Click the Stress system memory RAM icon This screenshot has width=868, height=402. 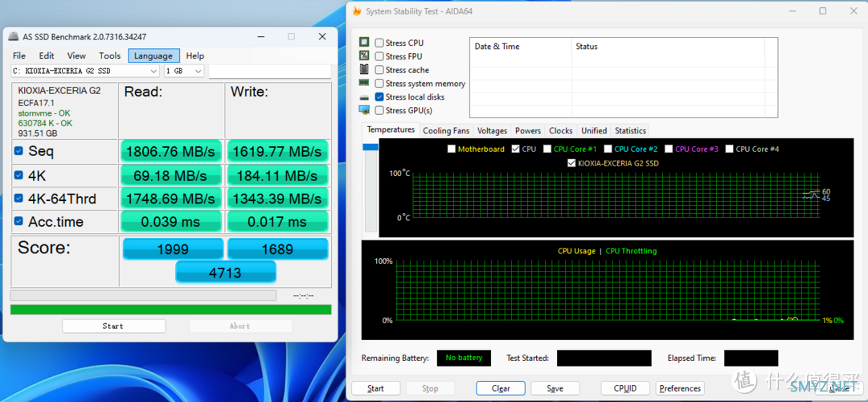click(x=364, y=83)
